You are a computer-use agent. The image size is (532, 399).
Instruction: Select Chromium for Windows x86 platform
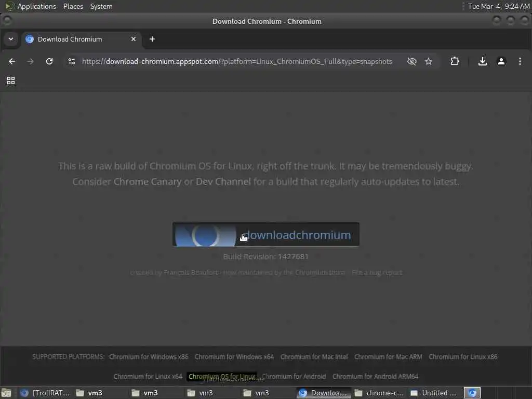click(x=149, y=356)
